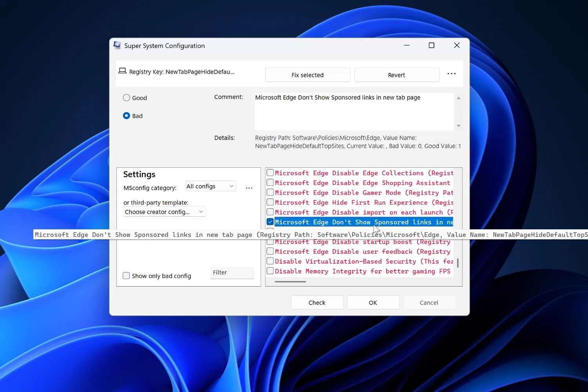588x392 pixels.
Task: Close the Super System Configuration window
Action: [457, 45]
